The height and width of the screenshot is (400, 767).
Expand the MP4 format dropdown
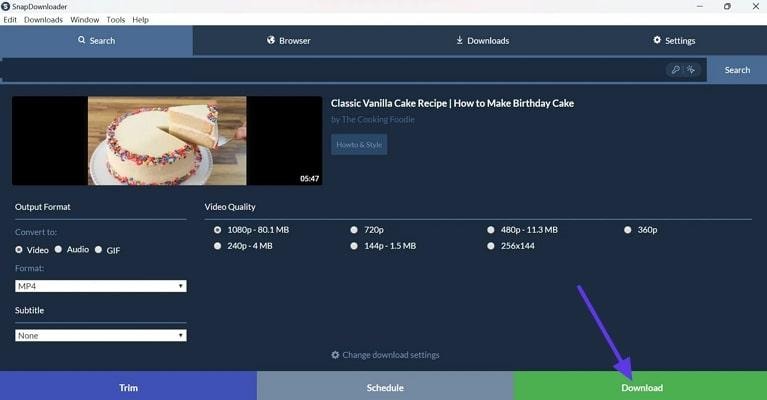coord(101,286)
